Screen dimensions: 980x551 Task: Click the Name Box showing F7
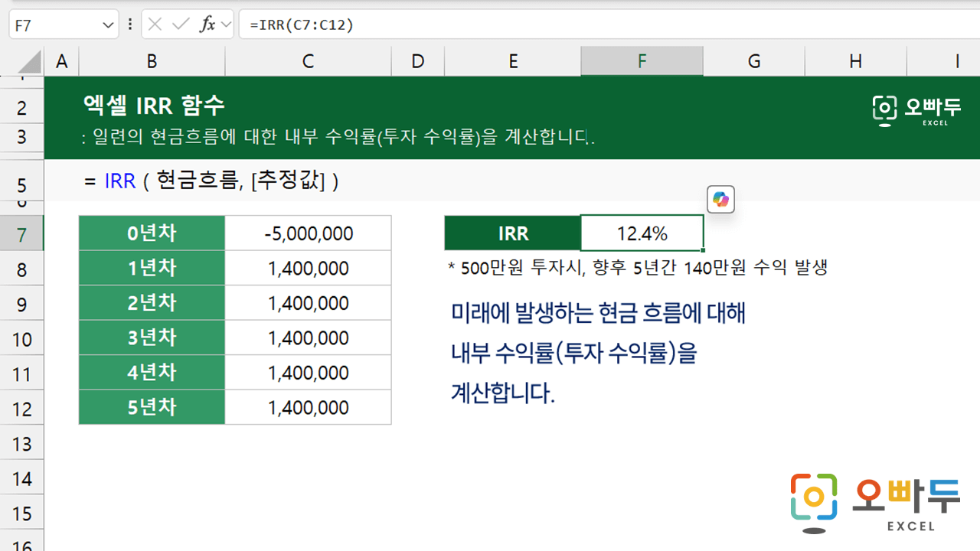tap(54, 25)
